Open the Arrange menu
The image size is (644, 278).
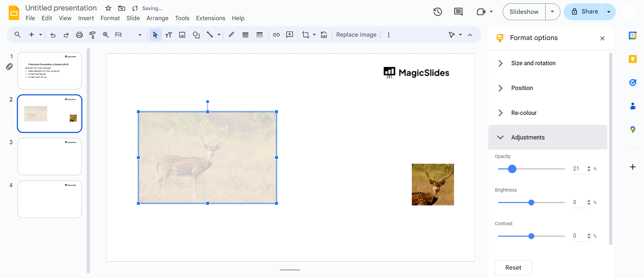click(x=157, y=18)
